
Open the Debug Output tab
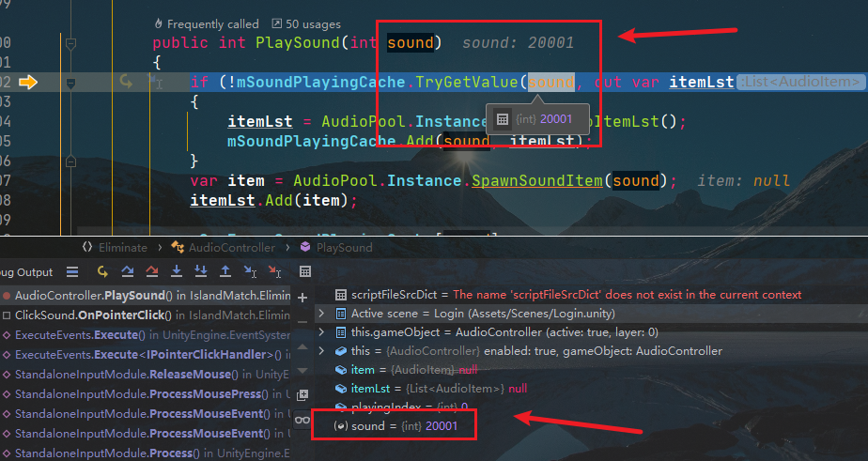(x=26, y=272)
